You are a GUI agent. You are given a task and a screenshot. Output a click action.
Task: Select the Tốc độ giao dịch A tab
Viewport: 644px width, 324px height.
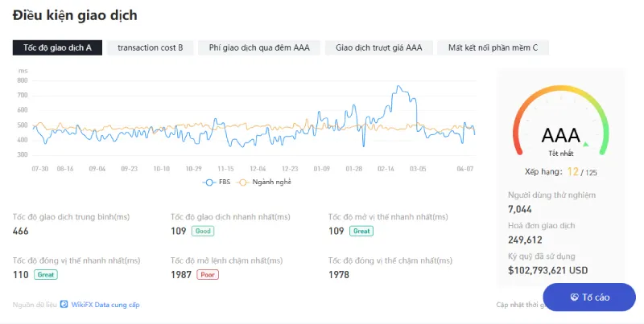[x=57, y=47]
